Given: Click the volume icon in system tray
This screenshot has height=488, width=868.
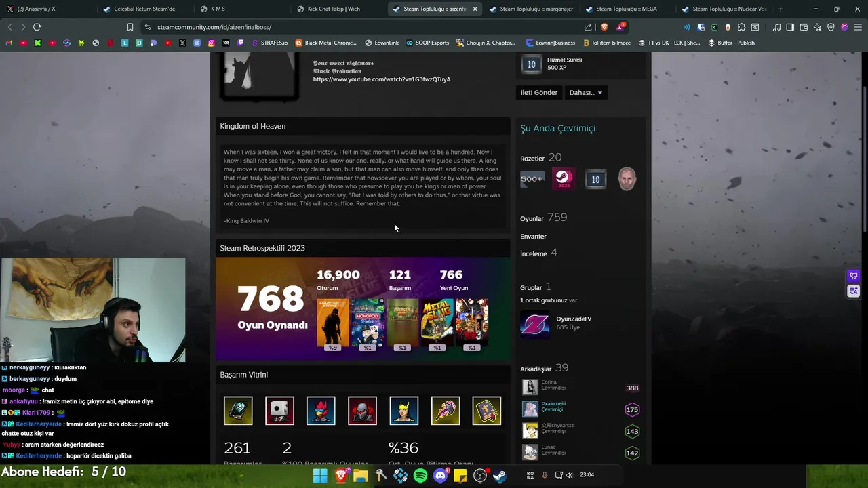Looking at the screenshot, I should [x=570, y=475].
